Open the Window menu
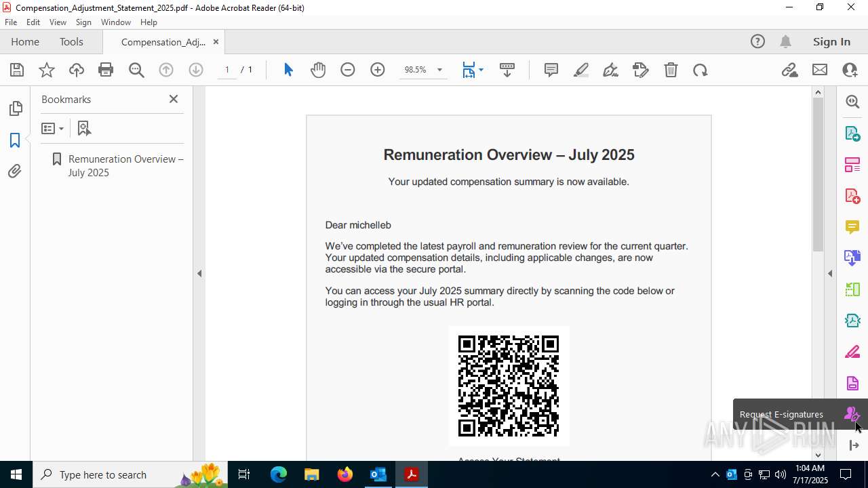This screenshot has width=868, height=488. click(116, 22)
